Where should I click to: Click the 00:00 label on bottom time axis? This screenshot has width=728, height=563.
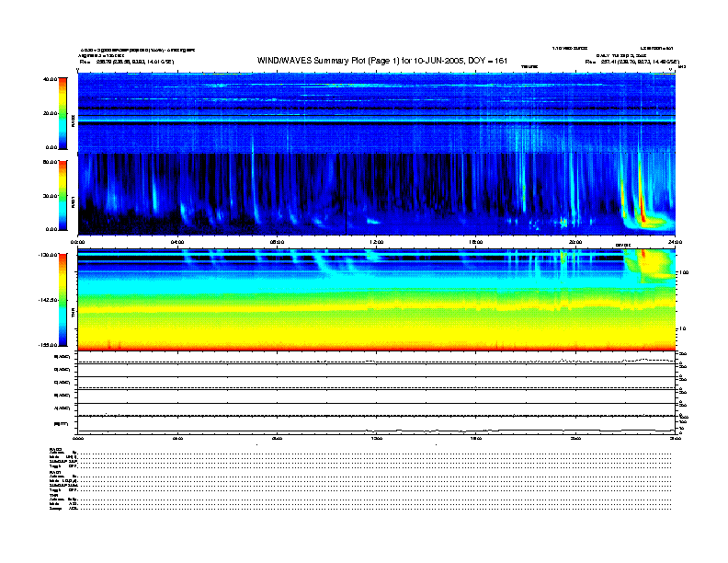(x=77, y=439)
